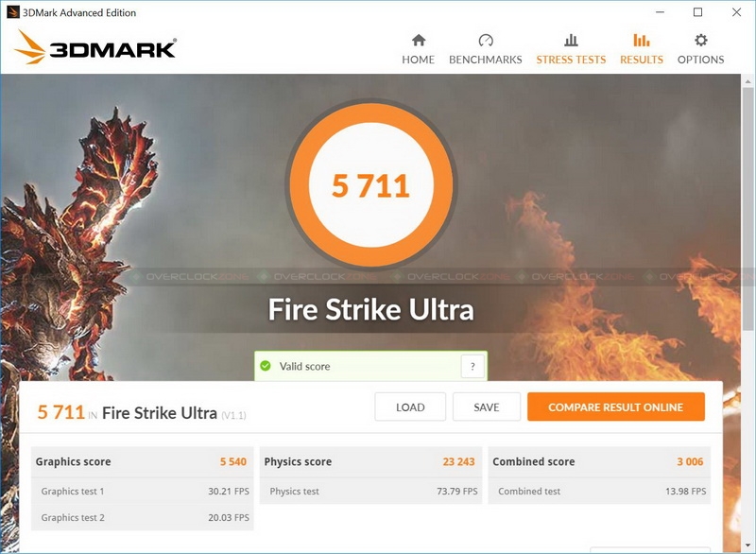
Task: Switch to the BENCHMARKS tab label
Action: point(486,60)
